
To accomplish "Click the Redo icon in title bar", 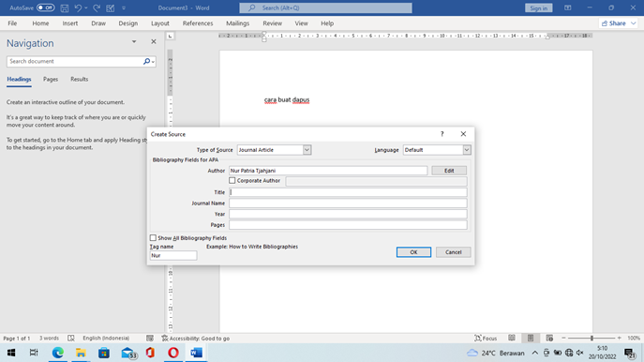I will tap(97, 8).
